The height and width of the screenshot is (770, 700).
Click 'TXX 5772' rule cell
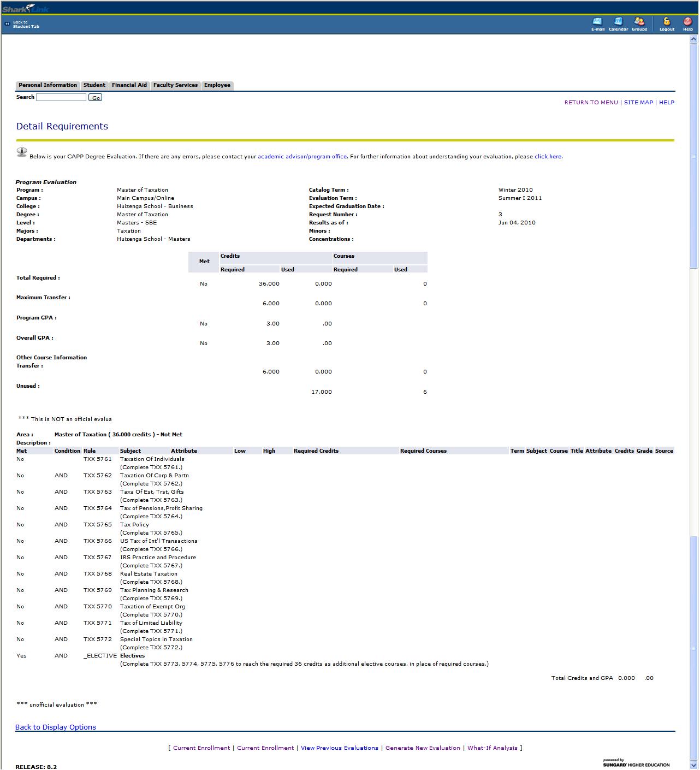[97, 639]
